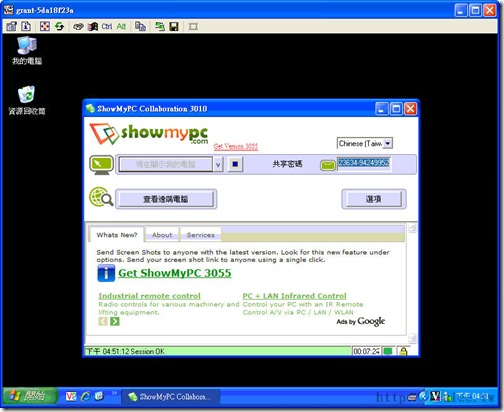Open the Chinese (Taiwan) language dropdown
Viewport: 504px width, 412px height.
point(365,143)
